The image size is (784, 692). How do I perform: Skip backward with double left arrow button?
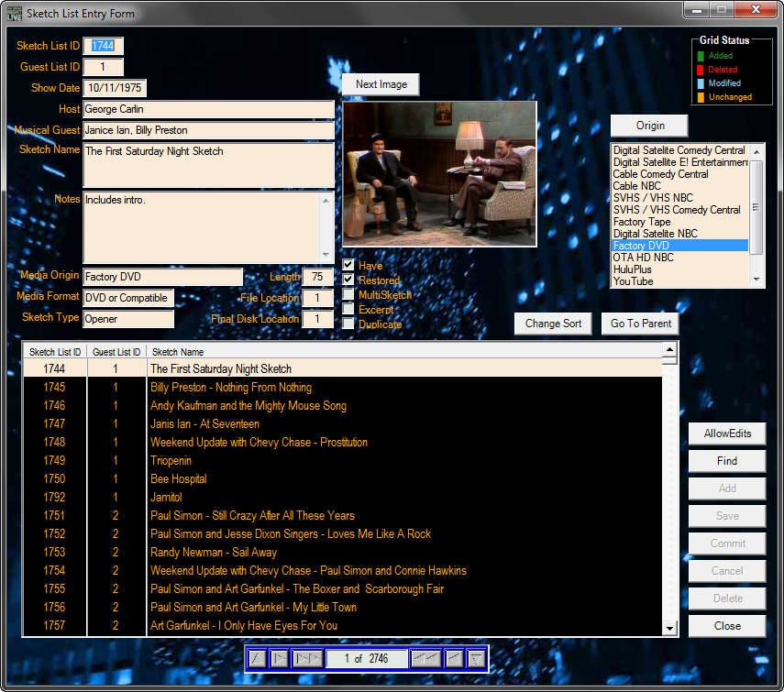coord(425,658)
